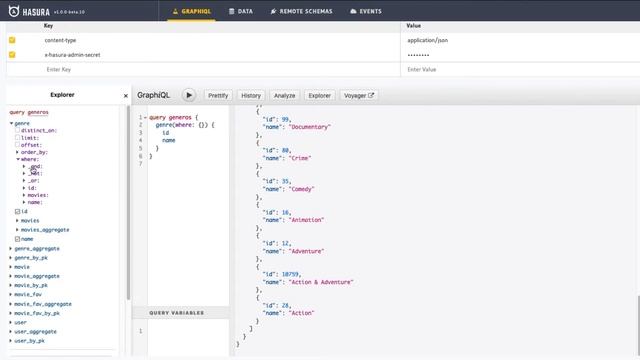The image size is (640, 360).
Task: Click the 'Documentary' result value
Action: pos(309,127)
